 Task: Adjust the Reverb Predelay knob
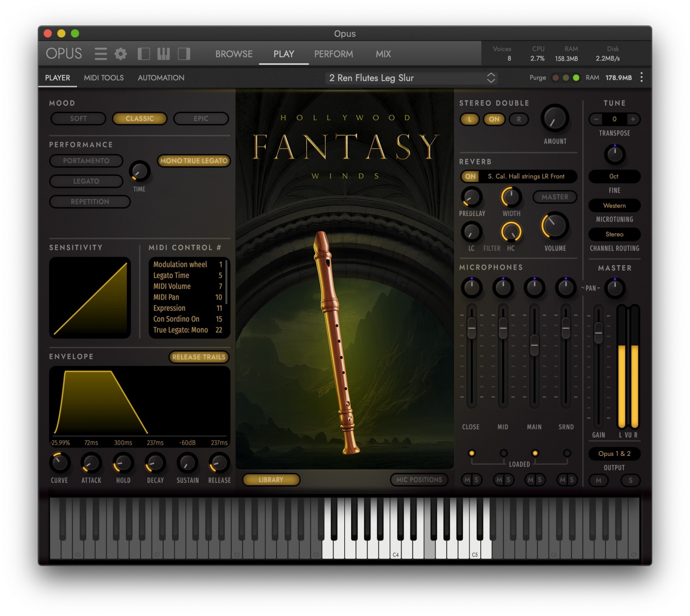click(x=472, y=197)
